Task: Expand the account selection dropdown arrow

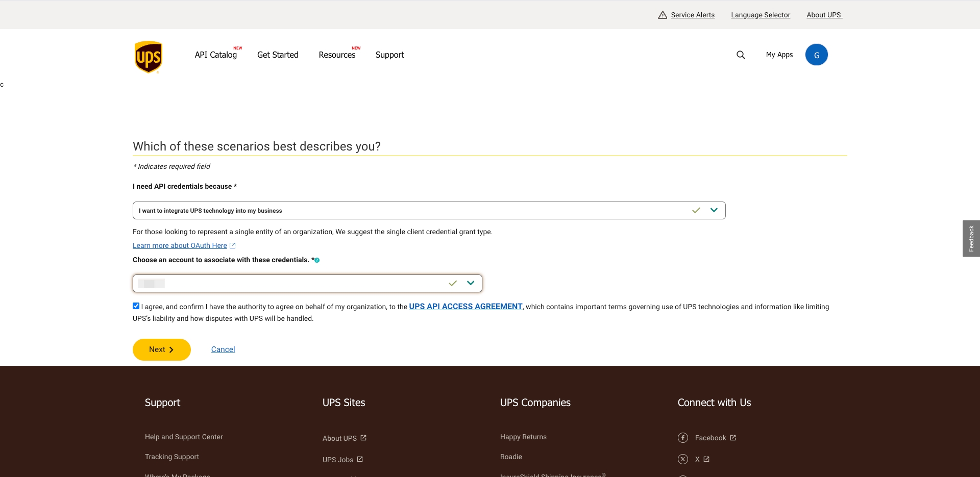Action: tap(471, 283)
